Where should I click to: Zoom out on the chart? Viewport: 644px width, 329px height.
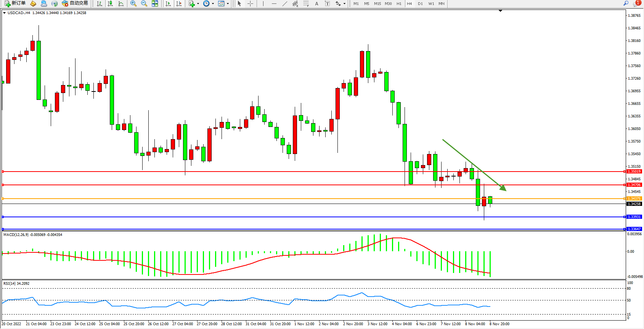tap(144, 3)
